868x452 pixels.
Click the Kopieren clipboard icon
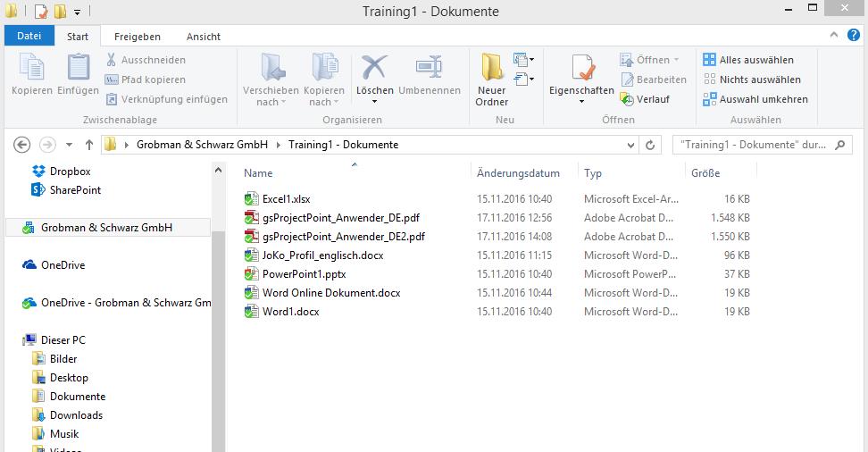31,67
